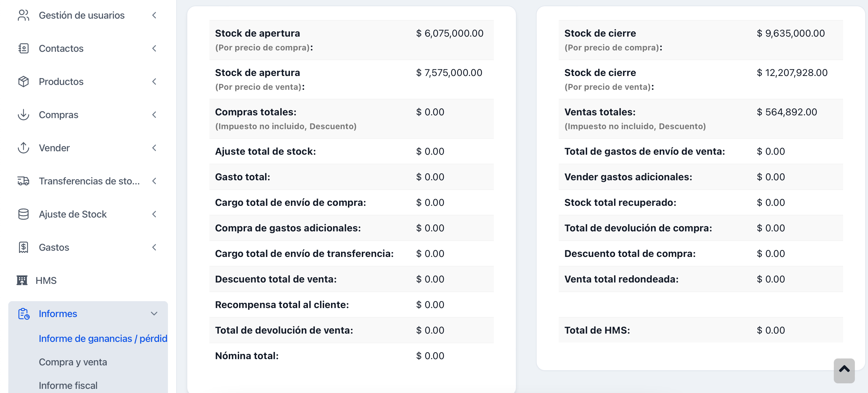Click the Vender upload icon
The height and width of the screenshot is (393, 868).
pos(23,148)
